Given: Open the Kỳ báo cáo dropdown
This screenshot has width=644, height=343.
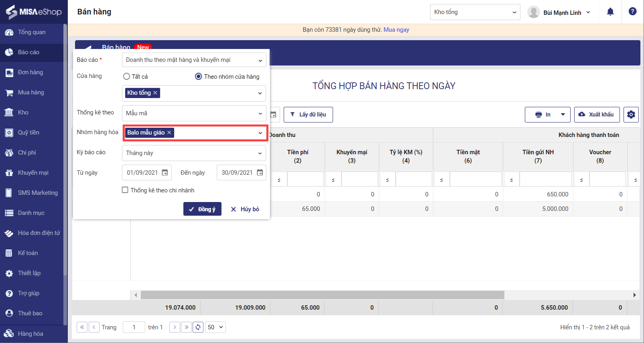Looking at the screenshot, I should click(x=194, y=153).
